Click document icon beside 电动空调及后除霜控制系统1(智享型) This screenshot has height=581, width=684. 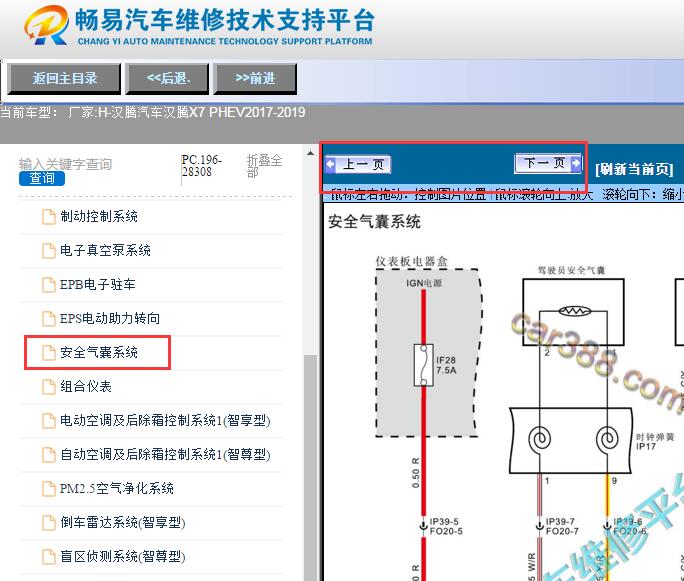point(48,421)
